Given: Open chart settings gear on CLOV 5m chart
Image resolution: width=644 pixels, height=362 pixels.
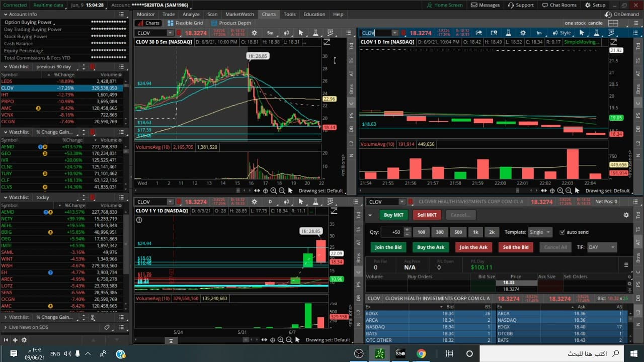Looking at the screenshot, I should [x=254, y=33].
